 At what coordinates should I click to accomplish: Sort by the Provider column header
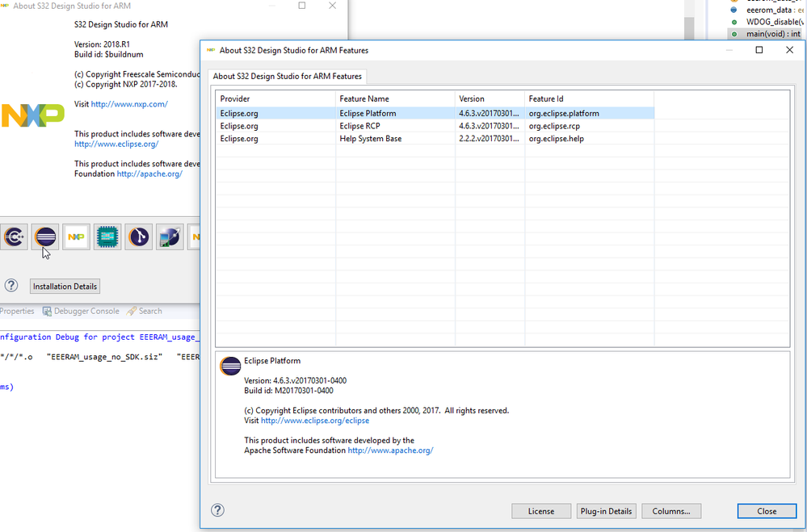pos(275,98)
